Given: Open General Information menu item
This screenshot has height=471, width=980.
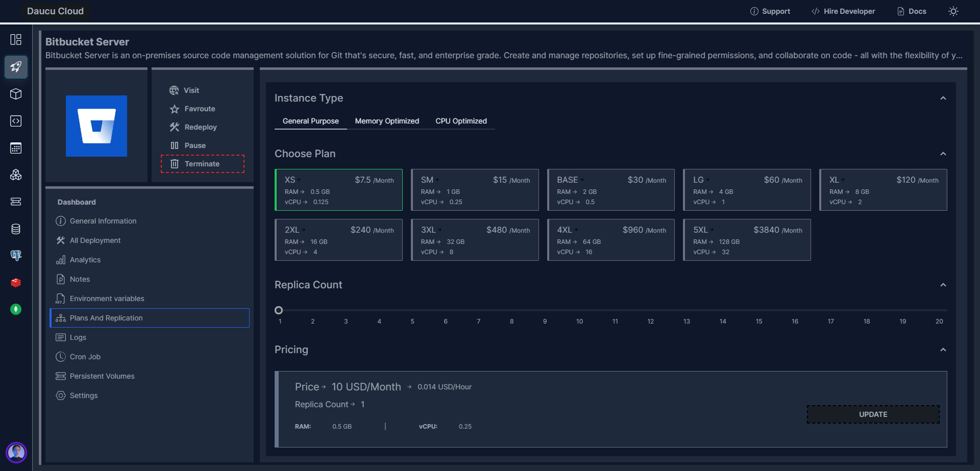Looking at the screenshot, I should click(x=150, y=221).
